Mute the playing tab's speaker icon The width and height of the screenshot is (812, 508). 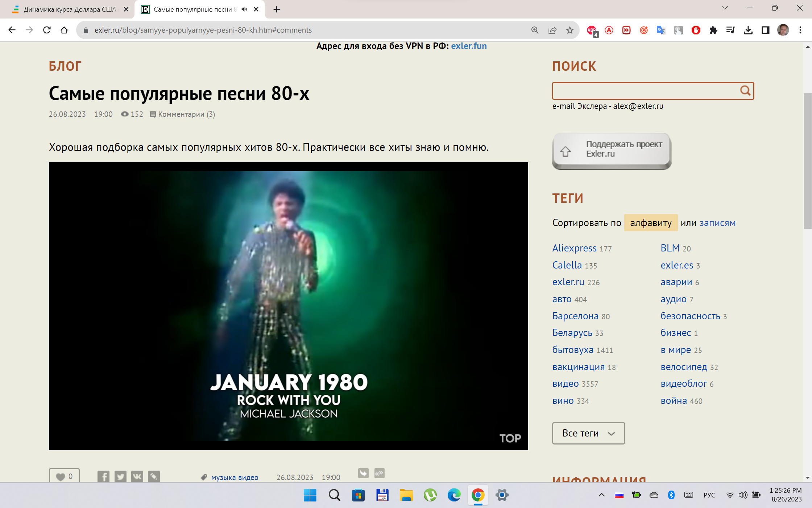(x=244, y=9)
